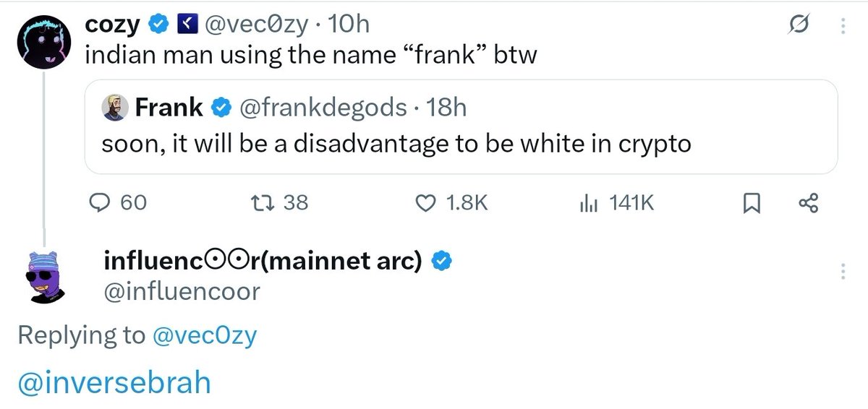Viewport: 868px width, 409px height.
Task: Click the @vec0zy link in Replying to
Action: pos(205,335)
